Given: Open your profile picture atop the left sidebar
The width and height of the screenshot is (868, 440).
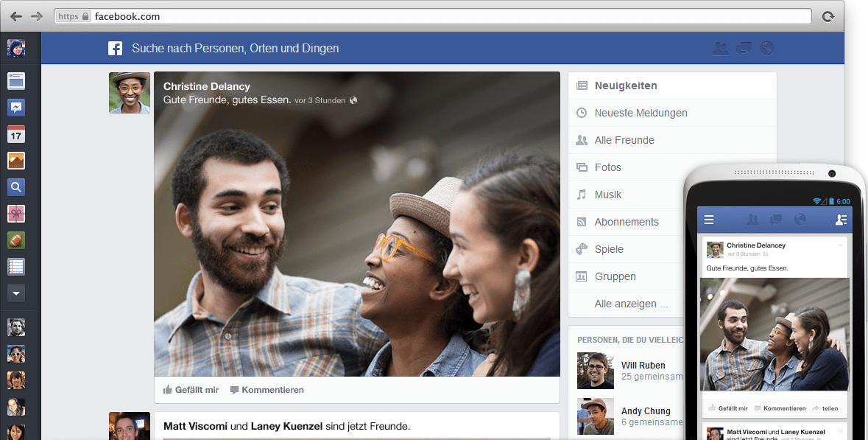Looking at the screenshot, I should [16, 48].
